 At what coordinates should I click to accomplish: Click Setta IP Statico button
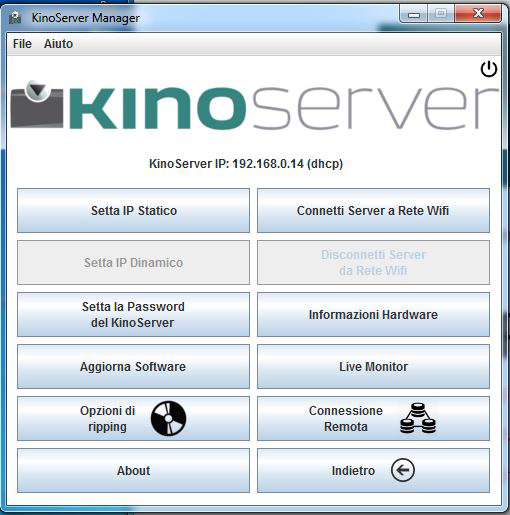click(x=133, y=210)
